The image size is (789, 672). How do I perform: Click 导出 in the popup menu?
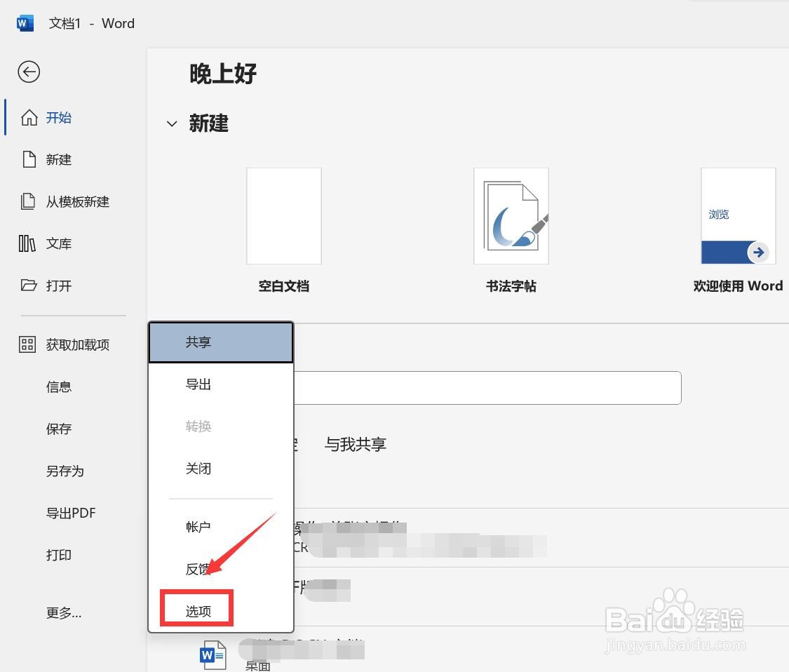[198, 384]
